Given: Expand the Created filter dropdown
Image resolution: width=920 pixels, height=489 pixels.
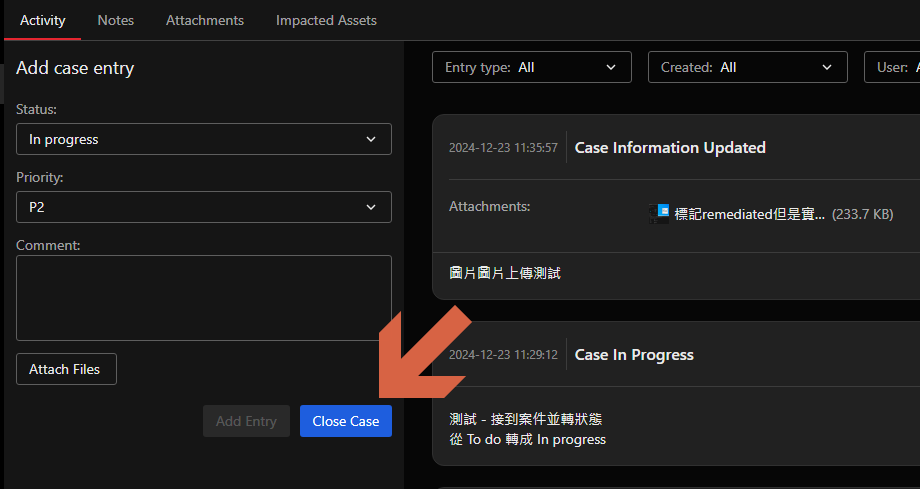Looking at the screenshot, I should 747,67.
